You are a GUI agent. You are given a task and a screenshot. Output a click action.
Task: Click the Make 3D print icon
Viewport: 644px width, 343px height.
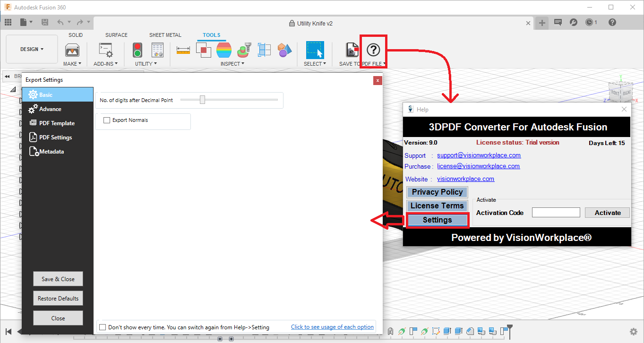click(x=72, y=50)
